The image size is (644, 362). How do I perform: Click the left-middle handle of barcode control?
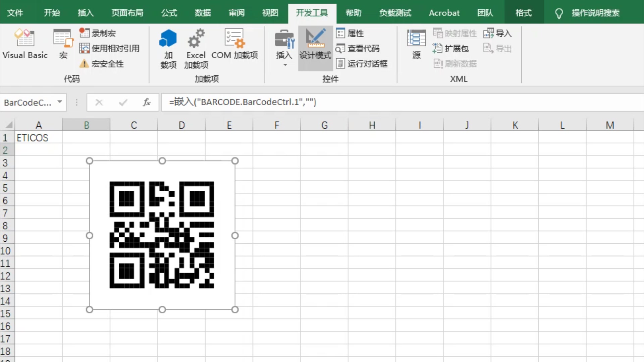(89, 235)
